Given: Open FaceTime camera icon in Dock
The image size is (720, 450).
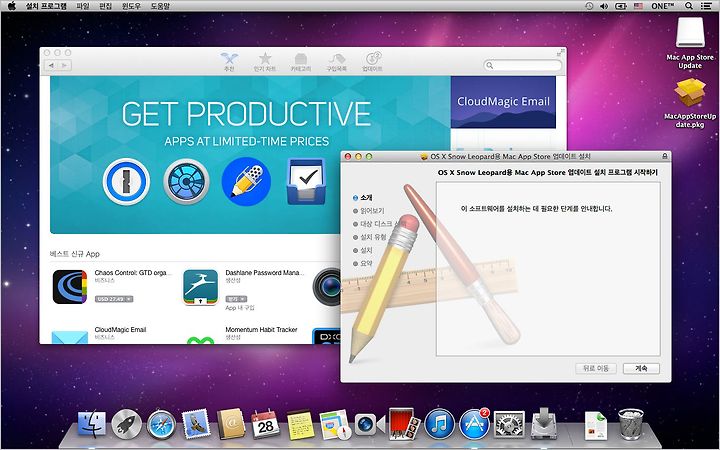Looking at the screenshot, I should point(369,424).
